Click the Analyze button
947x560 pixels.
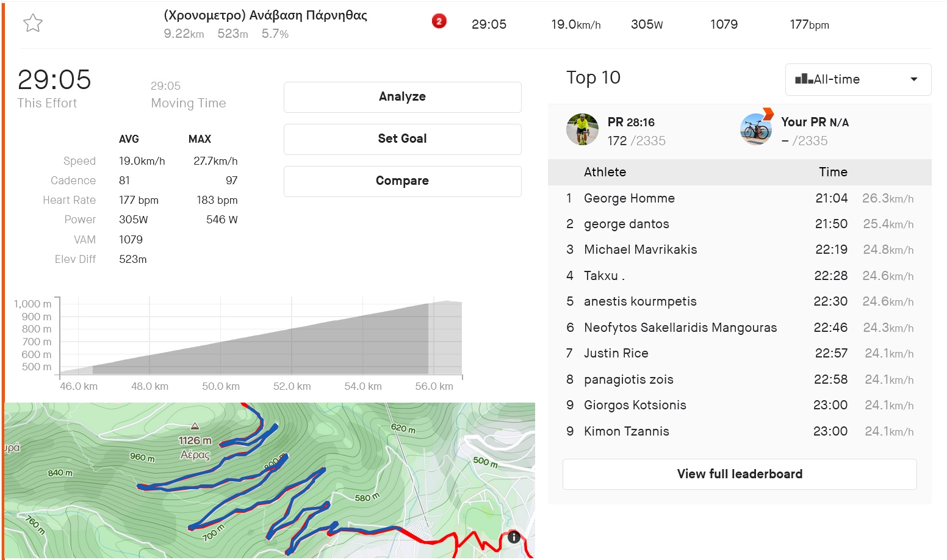point(402,97)
